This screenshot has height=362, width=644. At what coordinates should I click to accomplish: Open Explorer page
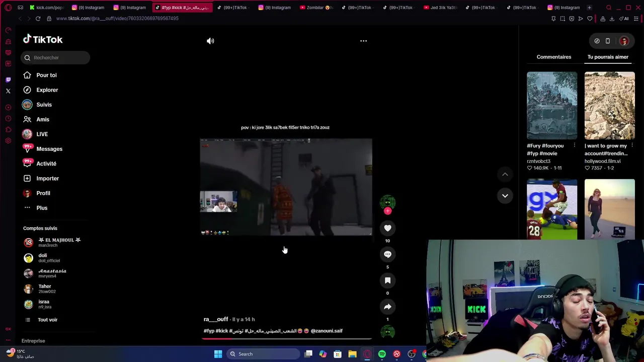click(47, 90)
